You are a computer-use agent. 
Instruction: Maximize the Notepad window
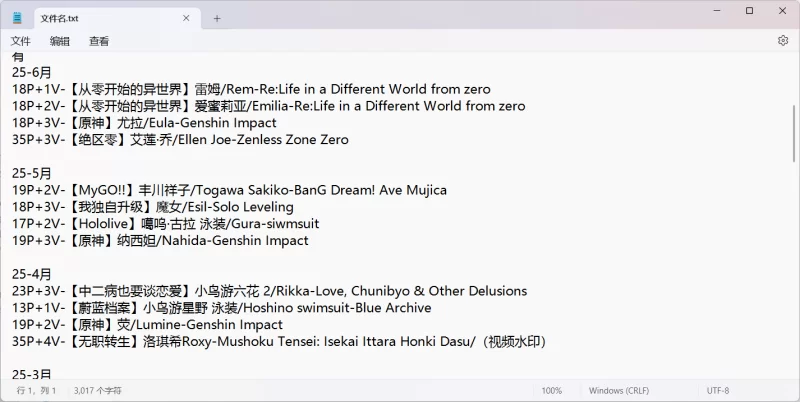(749, 11)
